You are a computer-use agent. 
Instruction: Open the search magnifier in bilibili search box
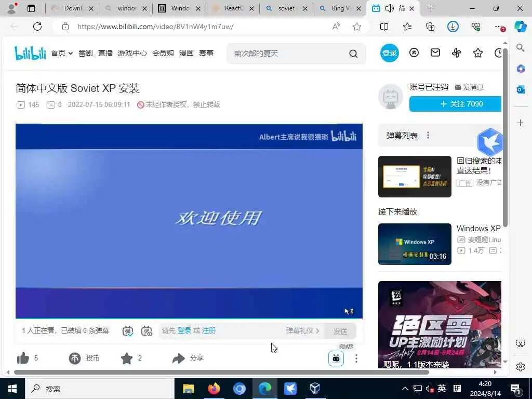353,54
